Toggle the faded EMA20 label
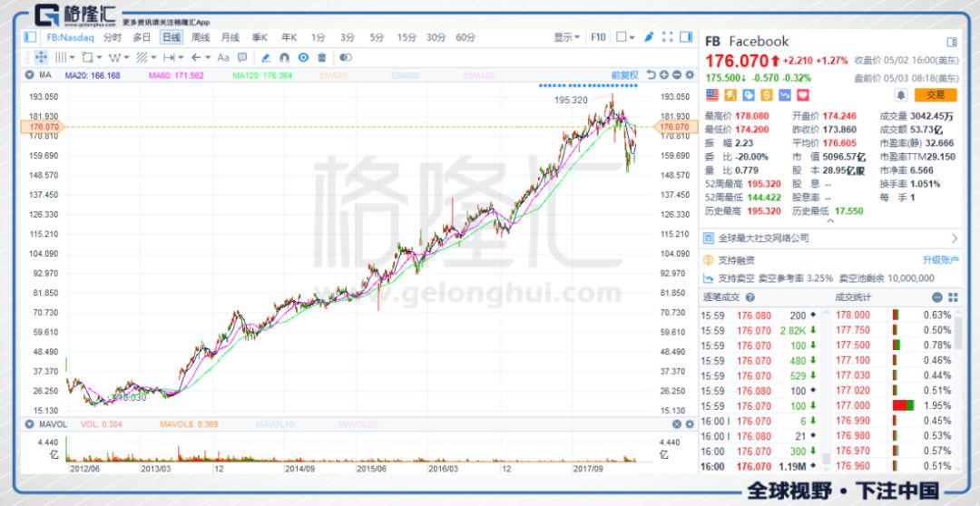The width and height of the screenshot is (980, 506). tap(335, 75)
